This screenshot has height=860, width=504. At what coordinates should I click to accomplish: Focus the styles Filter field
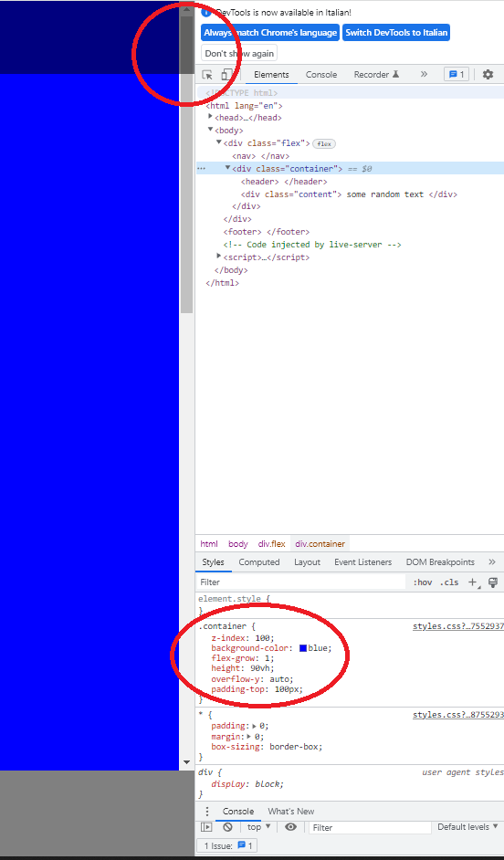click(x=300, y=582)
